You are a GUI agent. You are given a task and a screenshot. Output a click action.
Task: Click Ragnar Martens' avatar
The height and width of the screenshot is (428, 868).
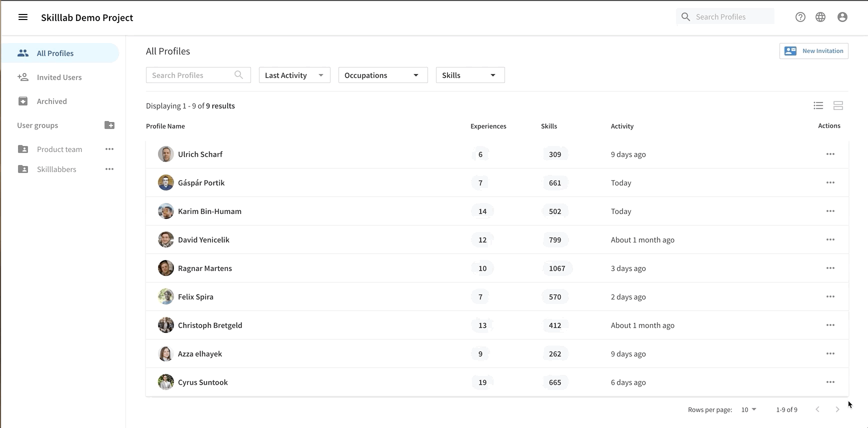click(x=166, y=268)
